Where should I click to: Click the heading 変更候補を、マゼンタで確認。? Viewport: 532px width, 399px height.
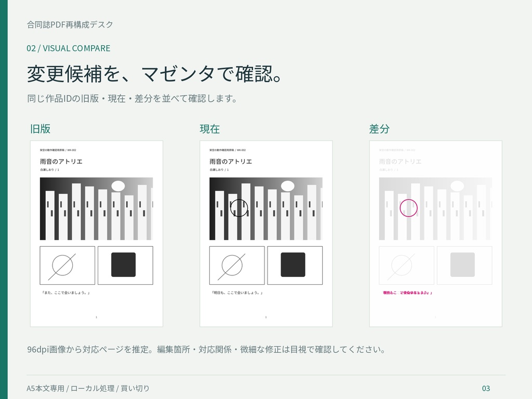tap(155, 74)
